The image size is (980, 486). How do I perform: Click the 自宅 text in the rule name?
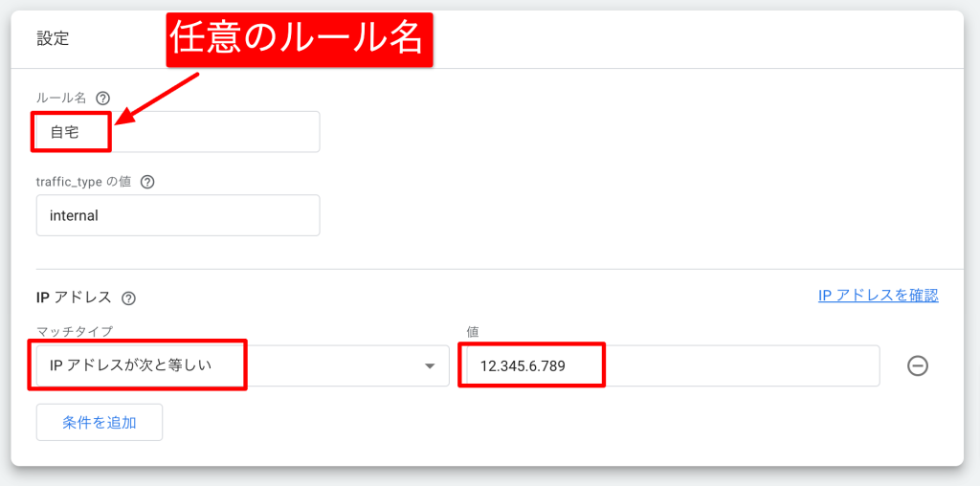65,133
